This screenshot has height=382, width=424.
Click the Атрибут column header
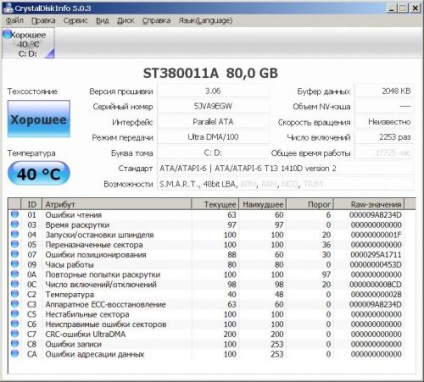[x=117, y=204]
